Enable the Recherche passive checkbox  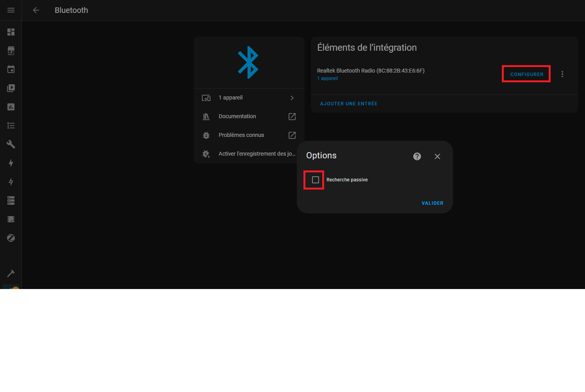[x=316, y=180]
